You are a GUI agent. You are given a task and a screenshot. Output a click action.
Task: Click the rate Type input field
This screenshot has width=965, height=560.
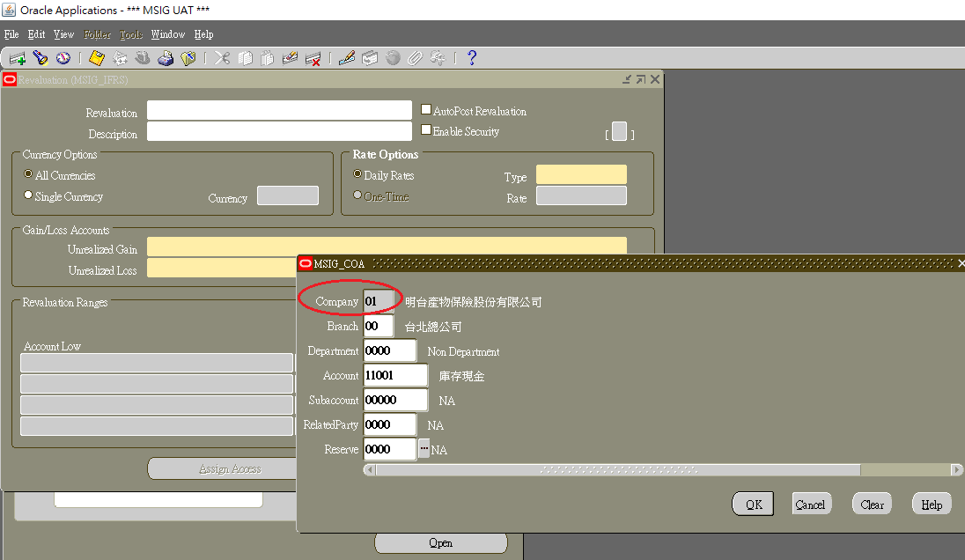[x=582, y=174]
